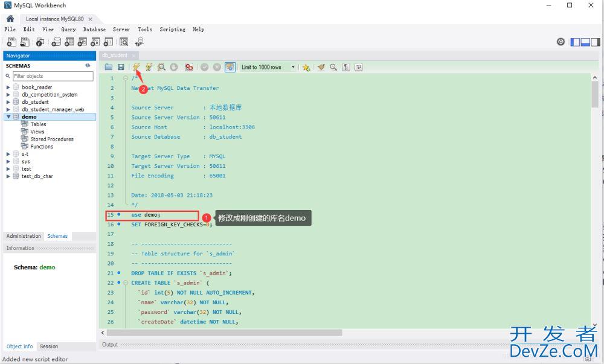604x364 pixels.
Task: Switch to the Session tab
Action: 49,346
